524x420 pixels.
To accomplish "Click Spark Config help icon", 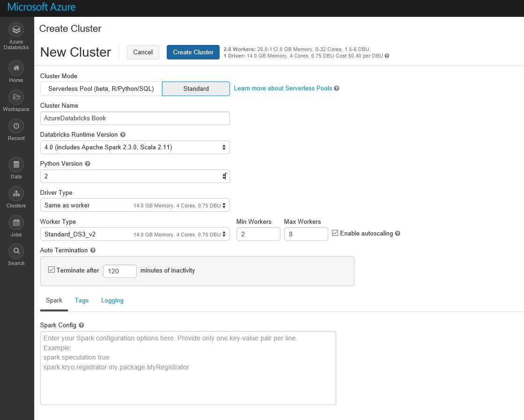I will tap(81, 325).
